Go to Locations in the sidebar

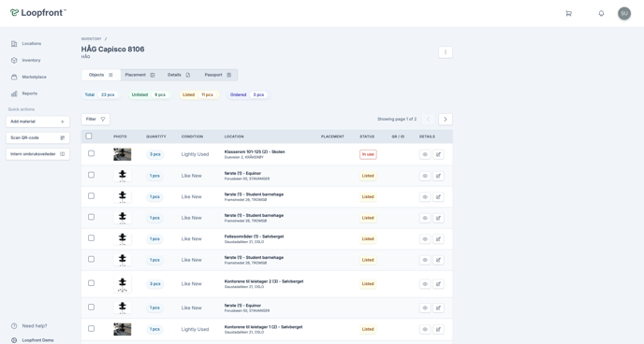click(x=26, y=43)
